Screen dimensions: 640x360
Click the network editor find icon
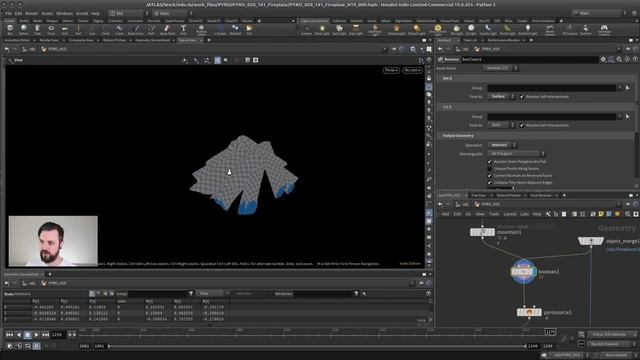[x=627, y=214]
